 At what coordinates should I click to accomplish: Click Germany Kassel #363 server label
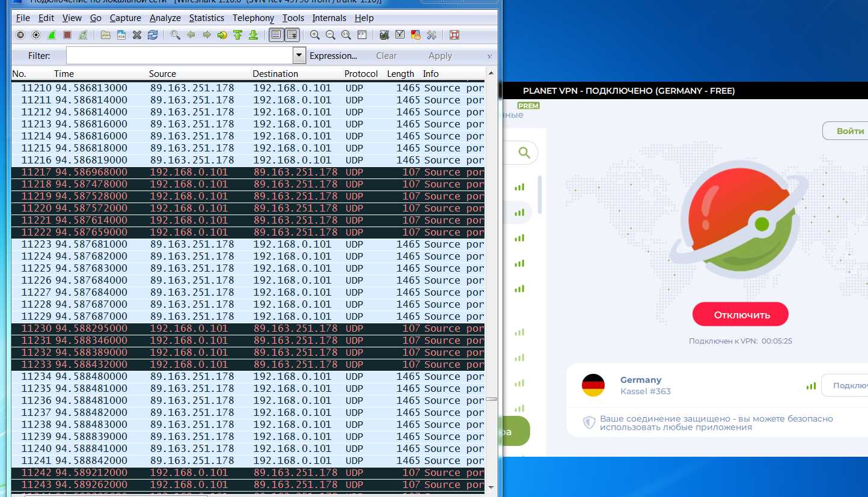(646, 385)
